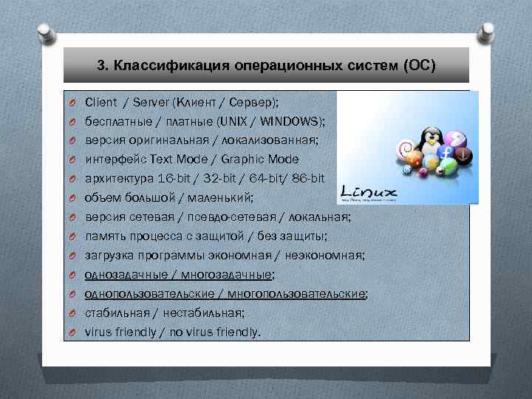532x399 pixels.
Task: Click the blue Fedora 'f' ball icon
Action: 446,153
